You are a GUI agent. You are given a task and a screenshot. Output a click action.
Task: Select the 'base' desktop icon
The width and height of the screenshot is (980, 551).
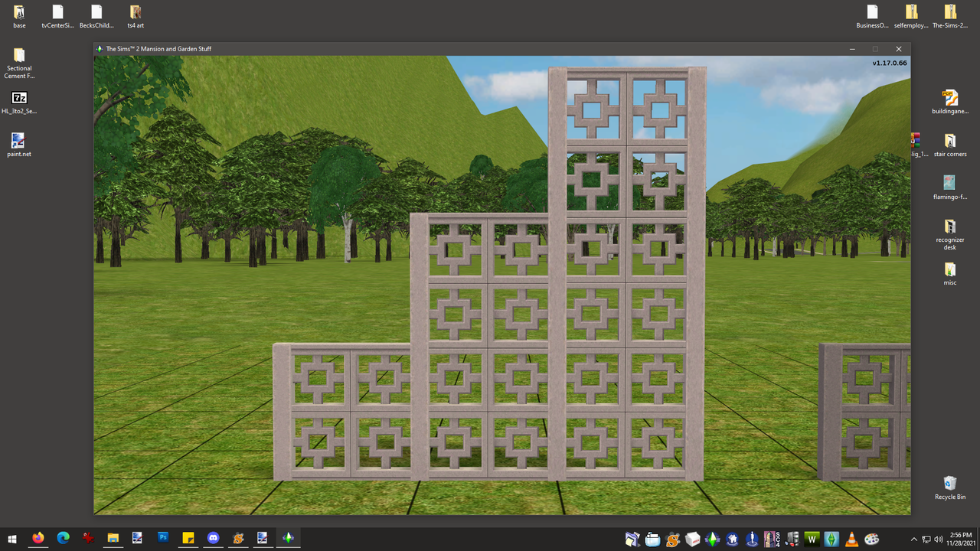point(19,16)
